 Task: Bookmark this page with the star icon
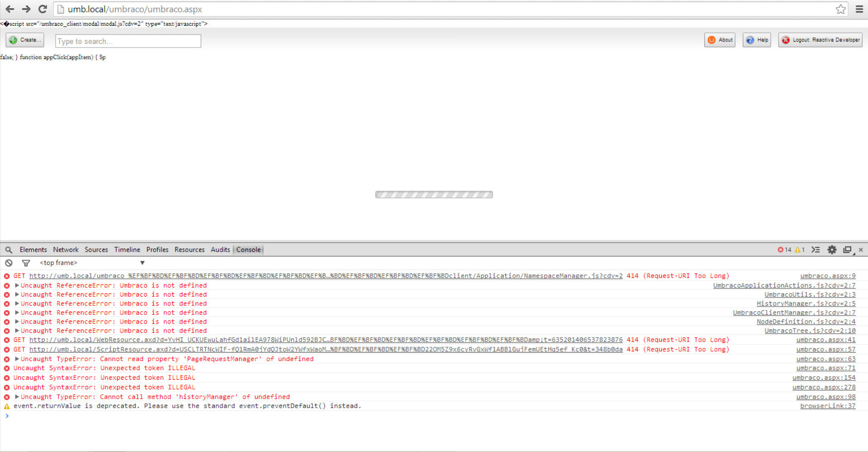(840, 9)
